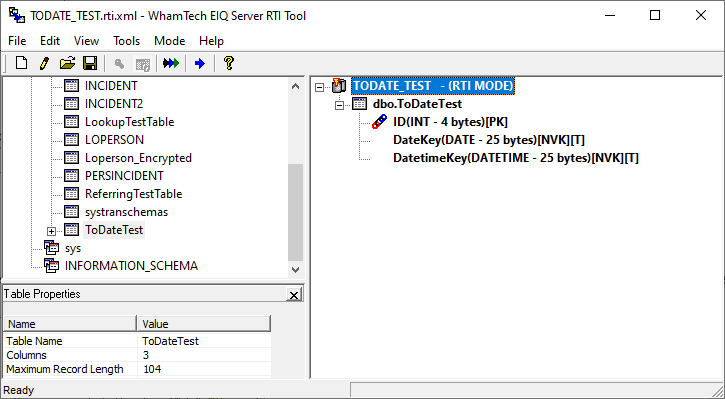Select TODATE_TEST - (RTI MODE) label
This screenshot has width=725, height=399.
[433, 86]
